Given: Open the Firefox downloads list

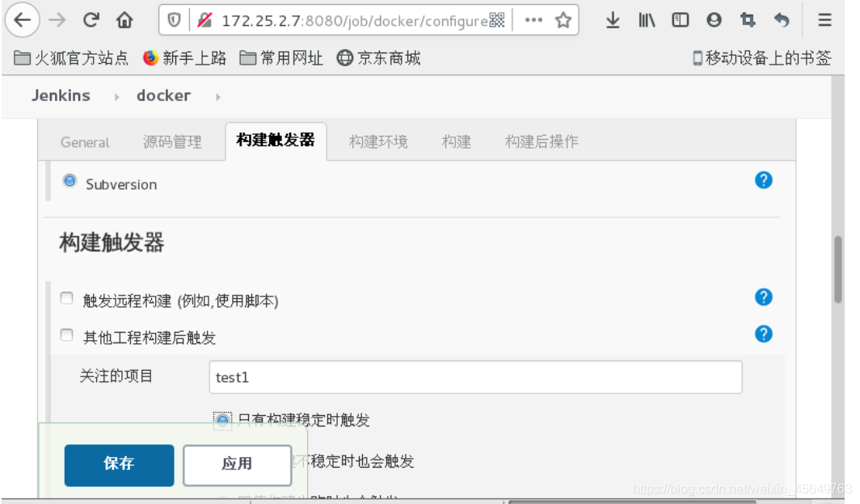Looking at the screenshot, I should [x=612, y=20].
